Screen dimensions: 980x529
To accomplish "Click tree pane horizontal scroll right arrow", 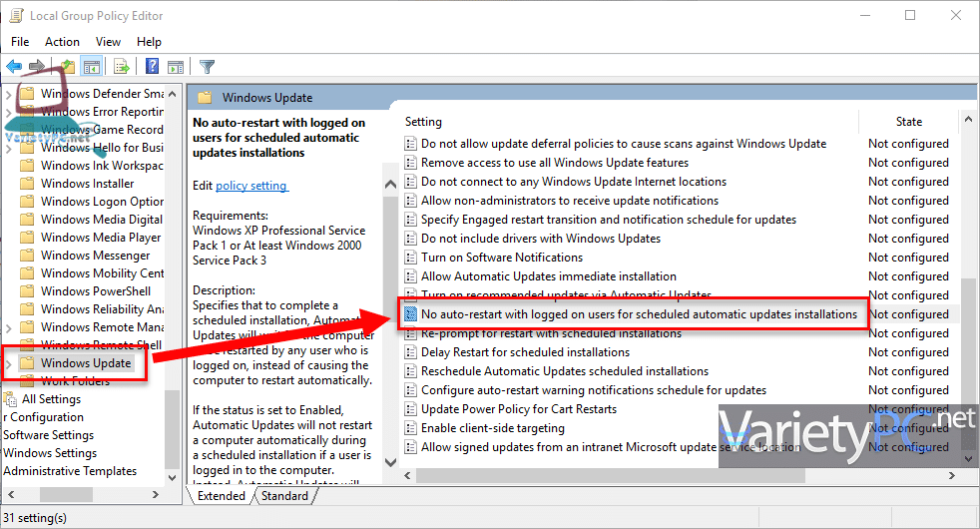I will (156, 495).
